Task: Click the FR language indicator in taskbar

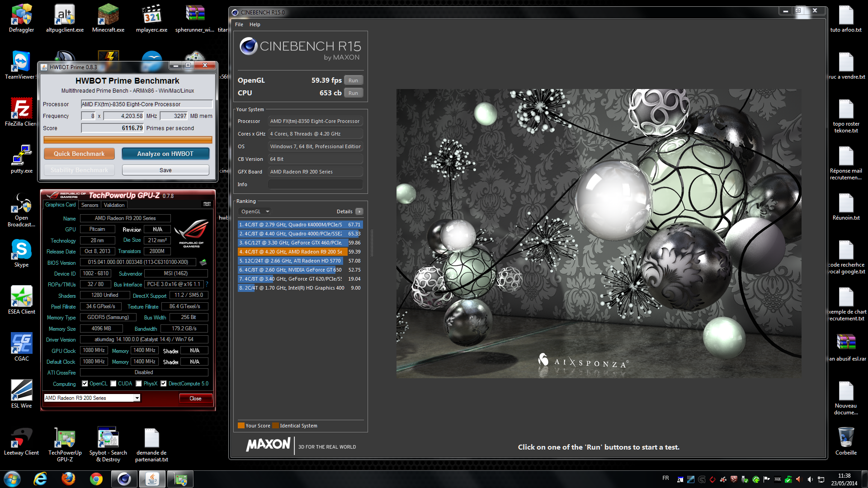Action: (665, 478)
